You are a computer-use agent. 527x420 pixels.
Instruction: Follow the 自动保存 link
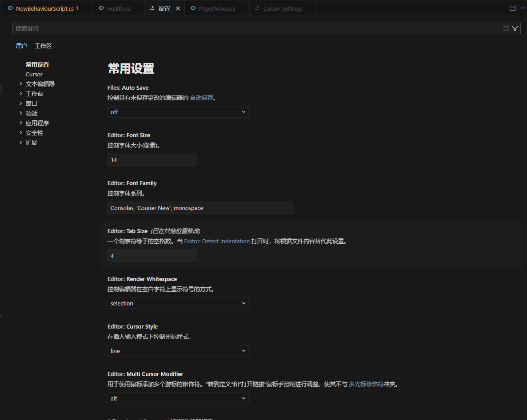pyautogui.click(x=201, y=98)
